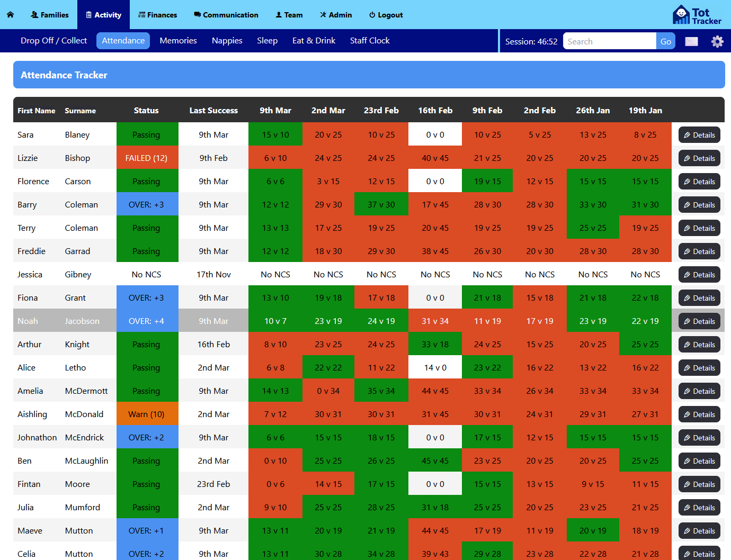The width and height of the screenshot is (731, 560).
Task: Open the Finances menu
Action: pyautogui.click(x=157, y=15)
